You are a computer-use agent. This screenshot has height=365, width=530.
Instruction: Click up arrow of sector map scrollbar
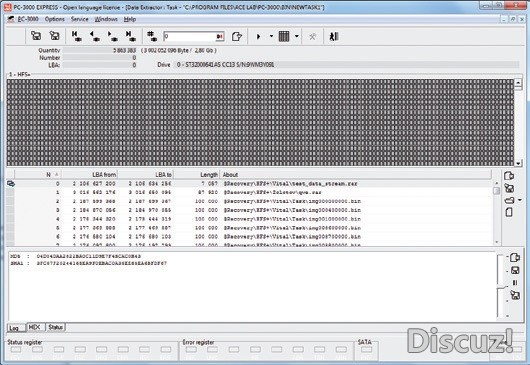point(518,82)
